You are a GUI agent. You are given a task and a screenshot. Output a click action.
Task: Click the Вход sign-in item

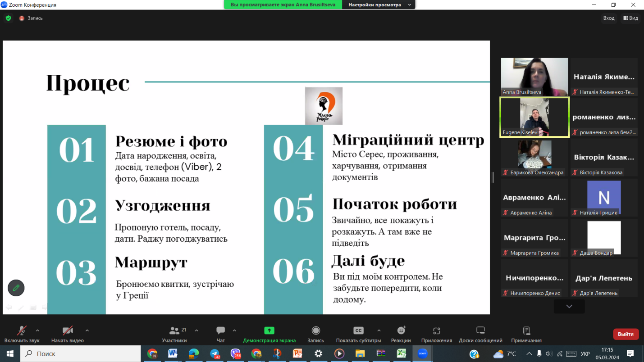(x=608, y=18)
